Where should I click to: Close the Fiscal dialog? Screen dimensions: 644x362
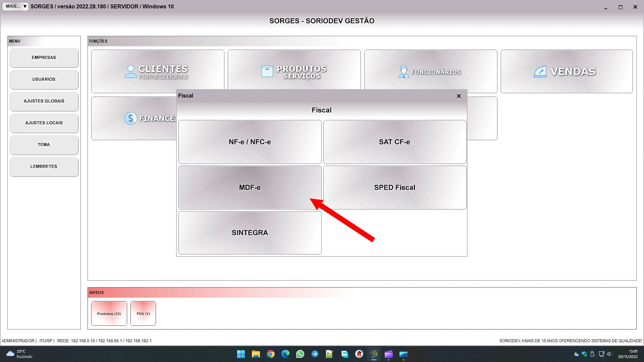(x=459, y=96)
